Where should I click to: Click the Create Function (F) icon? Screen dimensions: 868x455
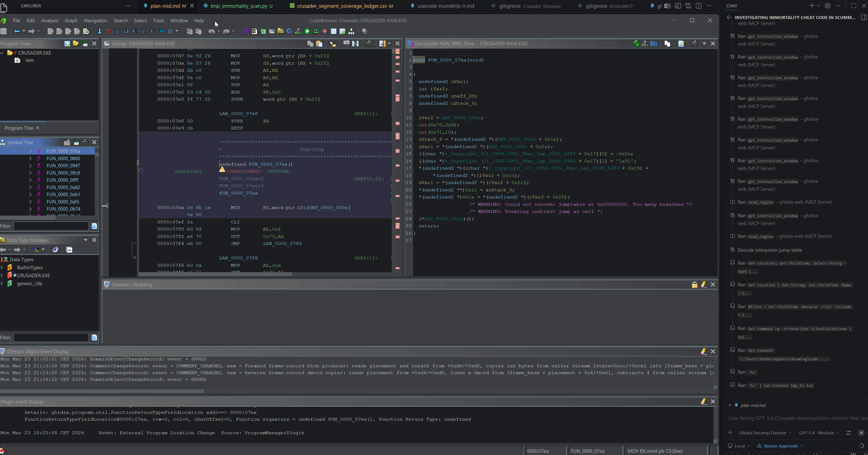tap(153, 31)
